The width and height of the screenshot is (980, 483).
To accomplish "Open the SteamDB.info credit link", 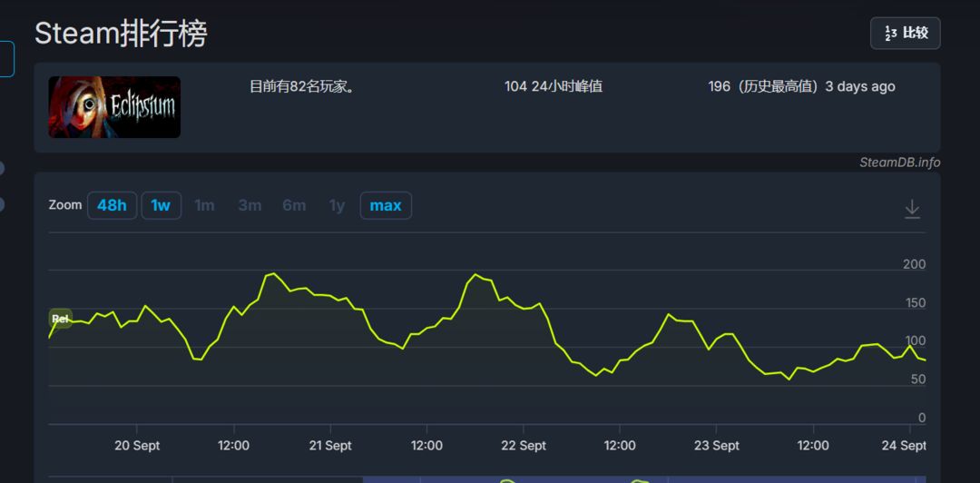I will coord(899,163).
